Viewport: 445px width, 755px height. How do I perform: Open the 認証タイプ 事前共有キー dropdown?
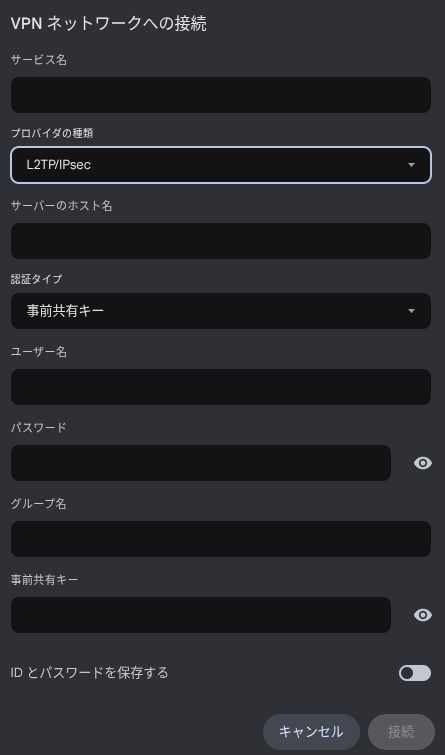point(221,311)
